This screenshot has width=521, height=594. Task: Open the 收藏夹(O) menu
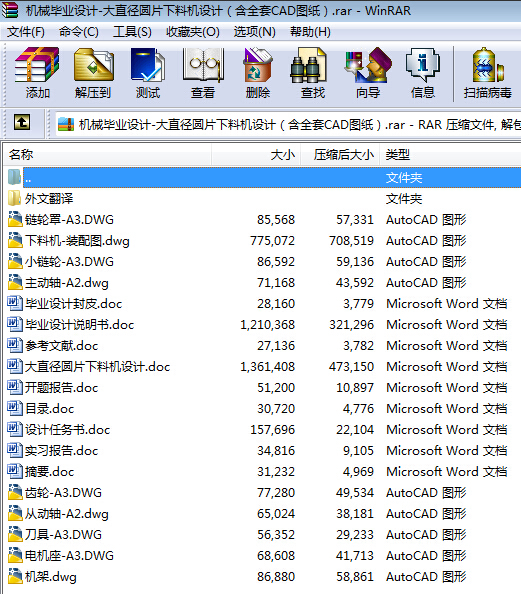tap(192, 32)
